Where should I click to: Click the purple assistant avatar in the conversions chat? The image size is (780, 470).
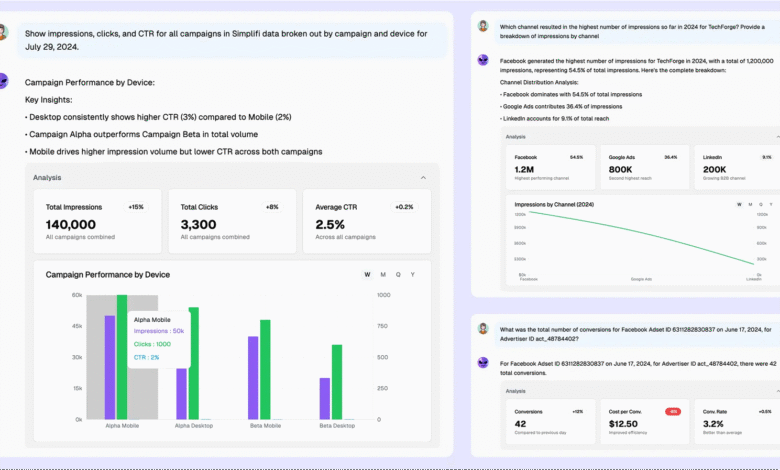482,361
